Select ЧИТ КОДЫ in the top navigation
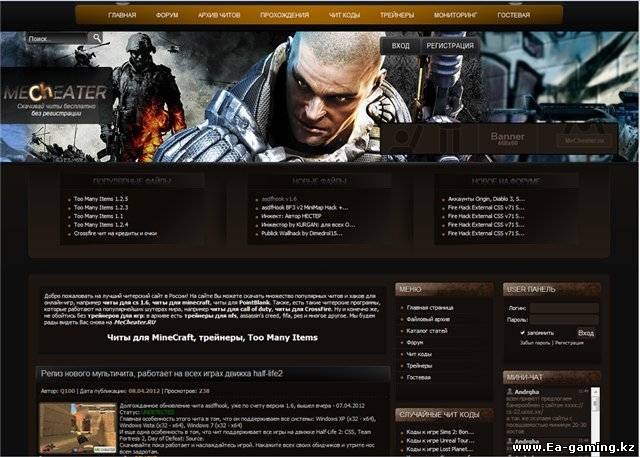Image resolution: width=640 pixels, height=457 pixels. tap(344, 15)
